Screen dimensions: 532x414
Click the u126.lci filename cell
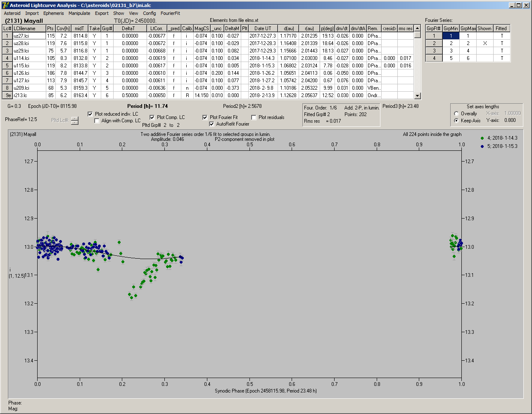29,73
